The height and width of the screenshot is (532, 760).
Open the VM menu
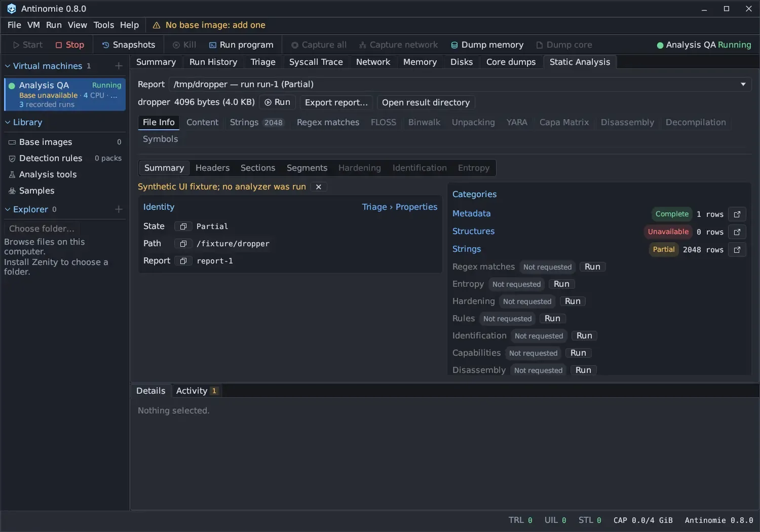(x=33, y=25)
